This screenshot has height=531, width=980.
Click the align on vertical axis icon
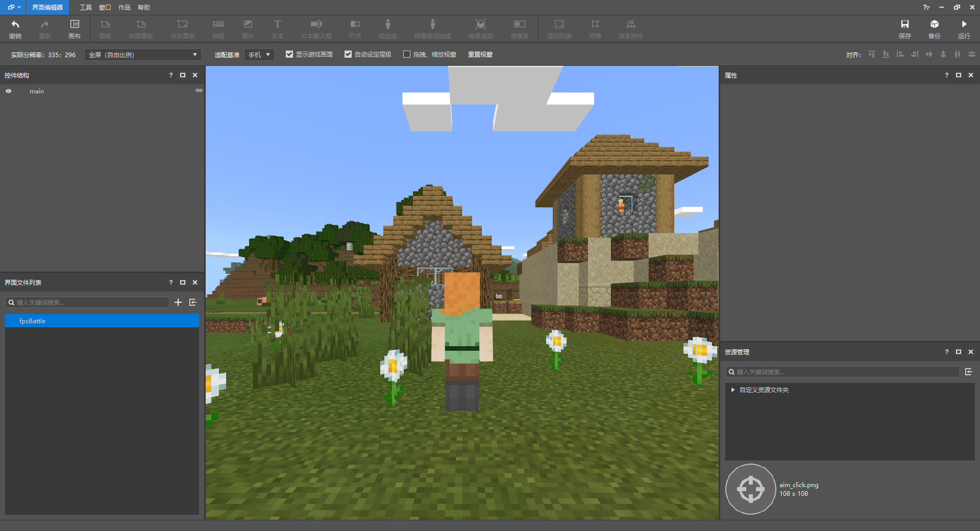point(943,54)
